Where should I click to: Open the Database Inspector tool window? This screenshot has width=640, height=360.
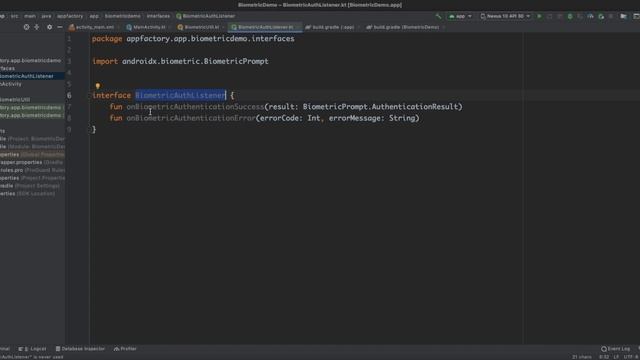tap(80, 349)
